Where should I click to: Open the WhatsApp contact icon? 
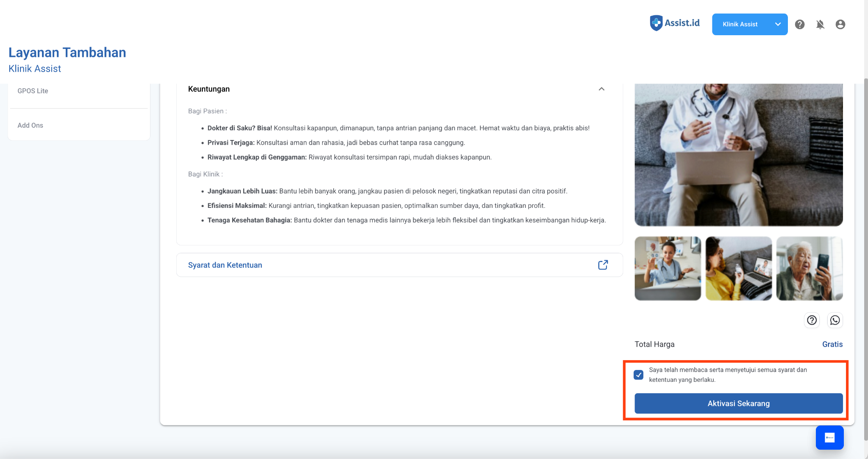click(835, 320)
